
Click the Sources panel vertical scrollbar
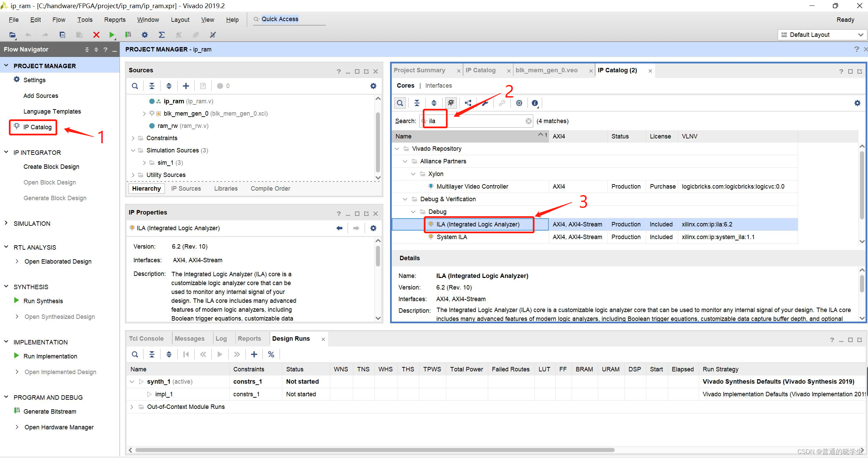coord(378,143)
